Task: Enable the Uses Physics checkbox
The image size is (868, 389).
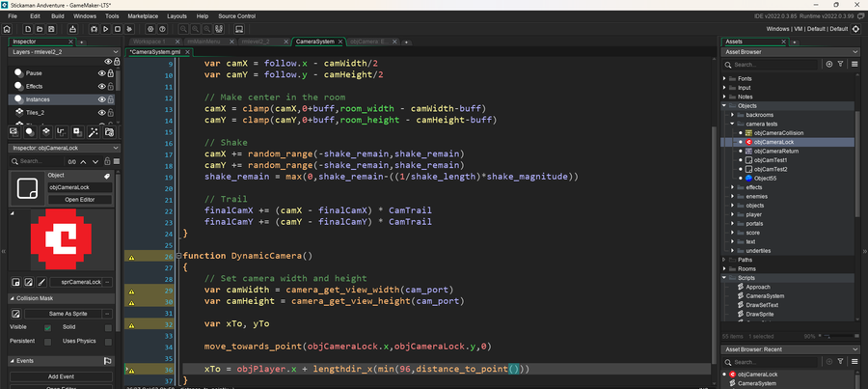Action: click(108, 342)
